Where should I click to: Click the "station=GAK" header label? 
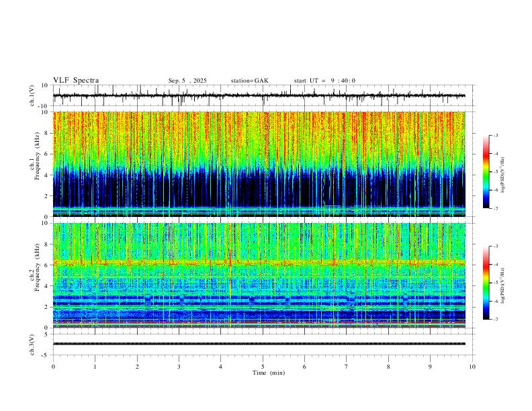(x=249, y=81)
